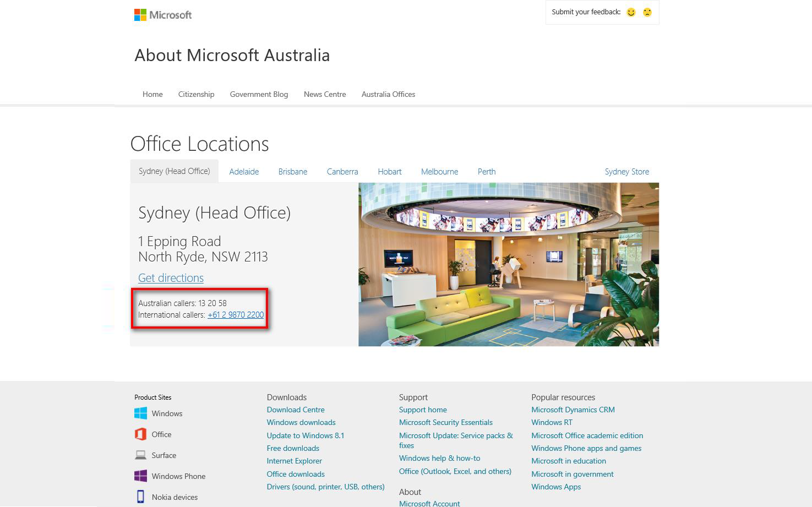812x507 pixels.
Task: Open the Windows product site icon
Action: pos(140,413)
